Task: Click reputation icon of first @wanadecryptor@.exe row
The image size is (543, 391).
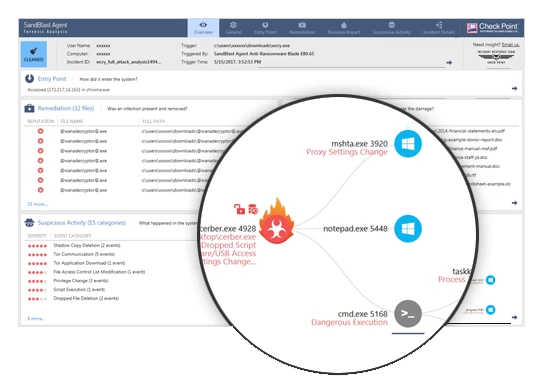Action: [41, 131]
